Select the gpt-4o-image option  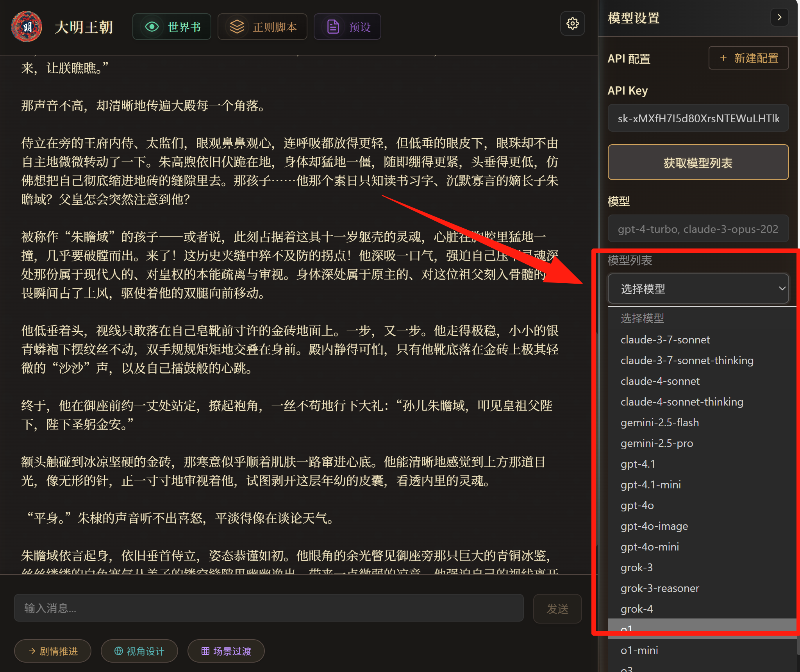click(x=702, y=526)
